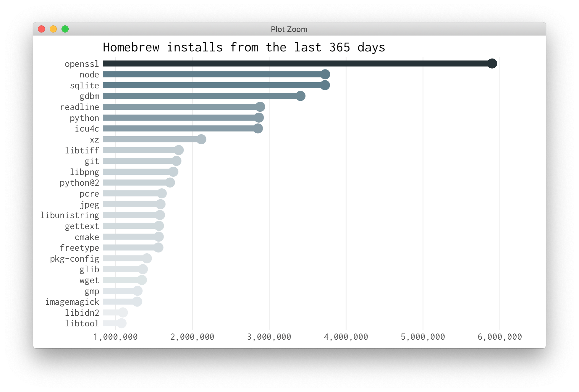Click the gettext label
This screenshot has height=392, width=579.
pos(82,226)
